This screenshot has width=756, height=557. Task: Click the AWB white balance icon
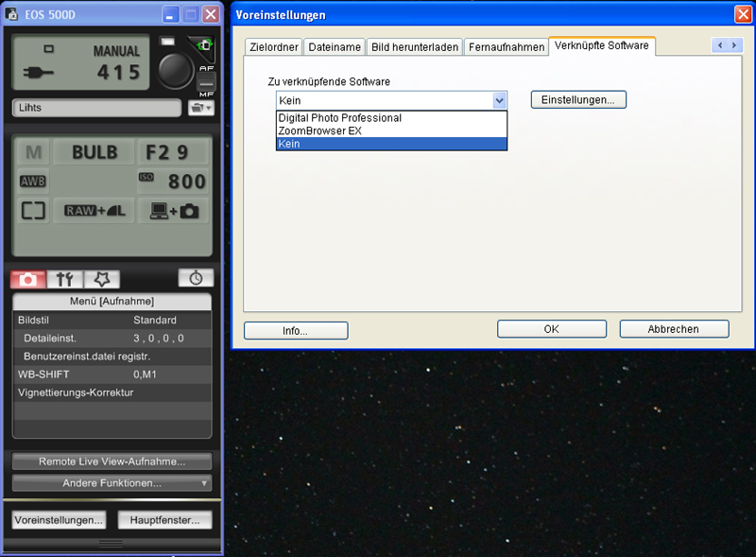[x=33, y=181]
